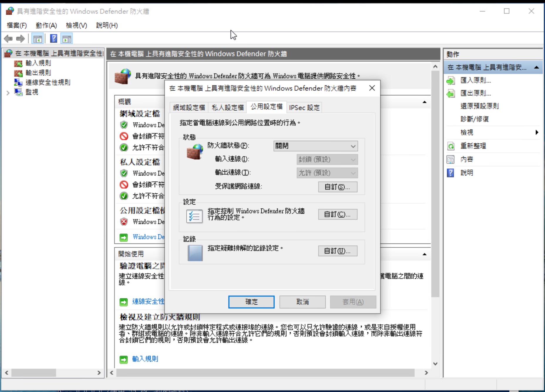Select 連線安全性規則 in the left tree
Viewport: 545px width, 392px height.
coord(48,82)
